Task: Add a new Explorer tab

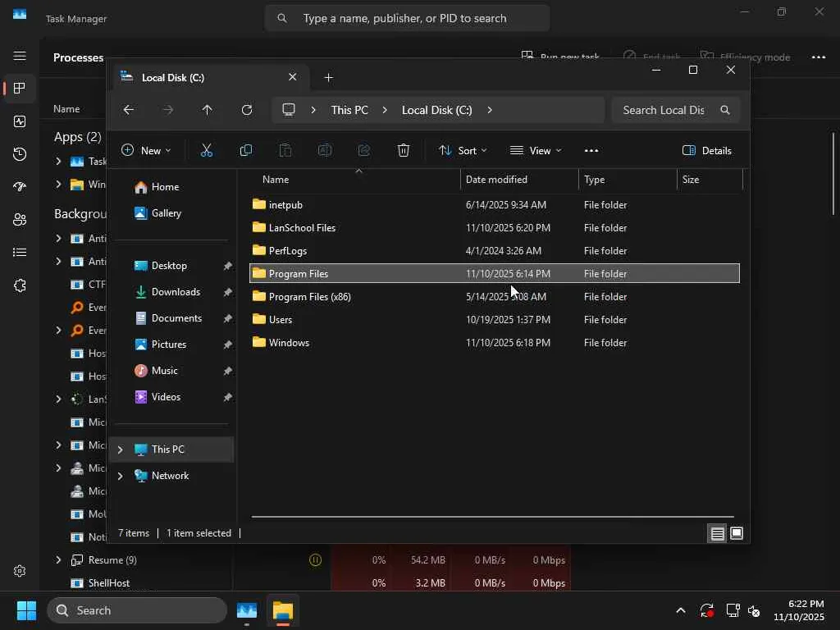Action: (x=328, y=78)
